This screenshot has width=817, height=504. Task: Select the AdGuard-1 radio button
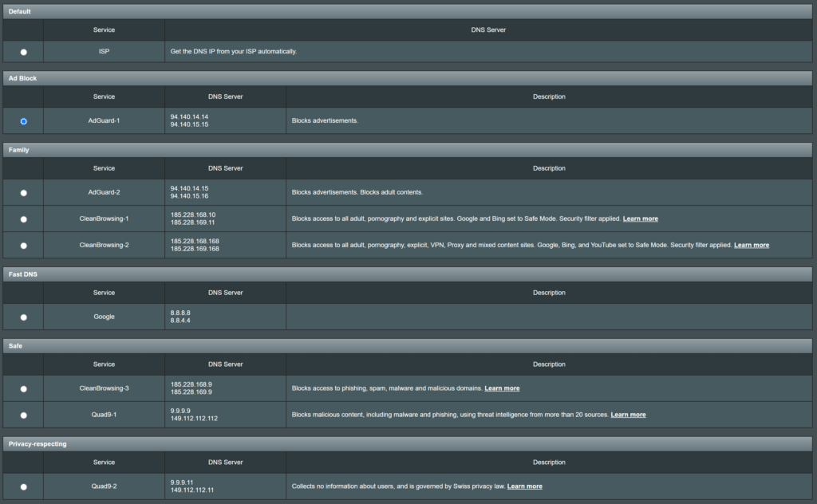click(x=23, y=121)
